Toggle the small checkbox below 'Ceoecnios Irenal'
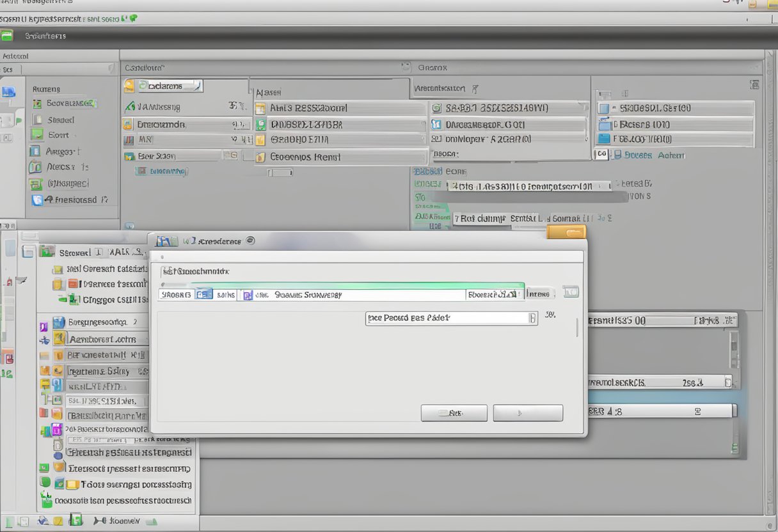778x532 pixels. click(280, 172)
